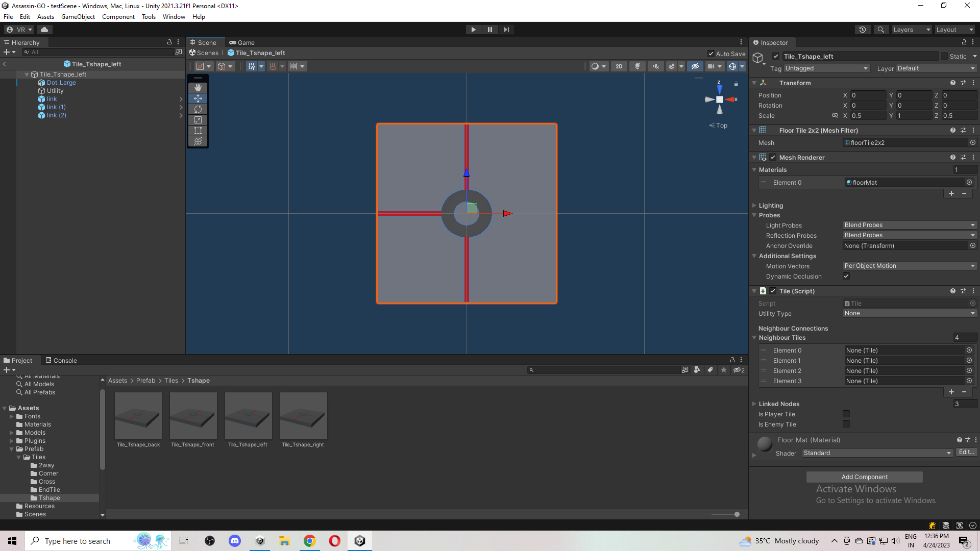This screenshot has height=551, width=980.
Task: Click the Pause button
Action: click(489, 30)
